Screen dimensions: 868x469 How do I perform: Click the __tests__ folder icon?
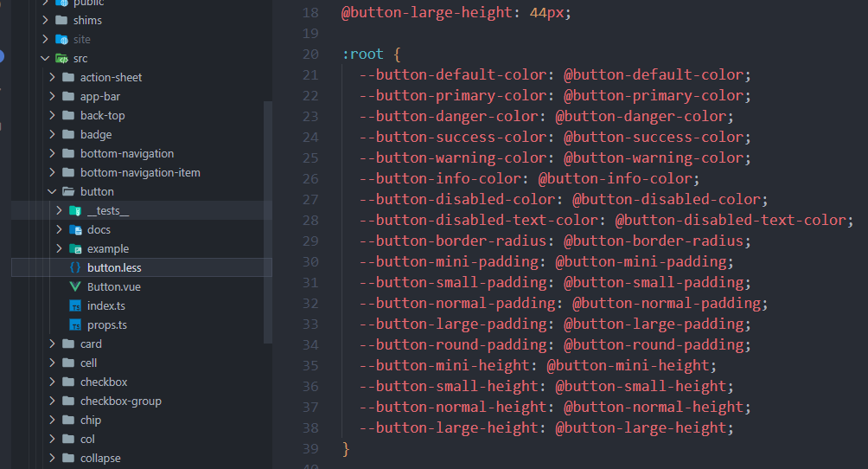pyautogui.click(x=74, y=210)
